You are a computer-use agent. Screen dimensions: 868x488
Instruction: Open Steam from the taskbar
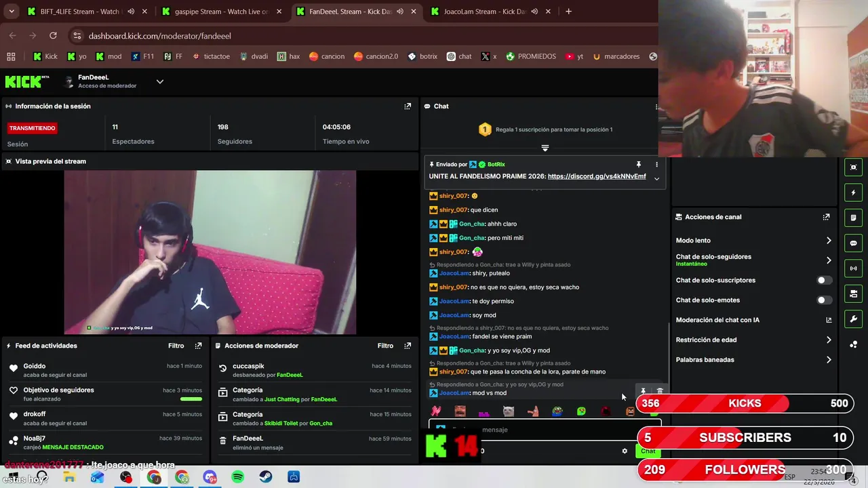pyautogui.click(x=266, y=477)
